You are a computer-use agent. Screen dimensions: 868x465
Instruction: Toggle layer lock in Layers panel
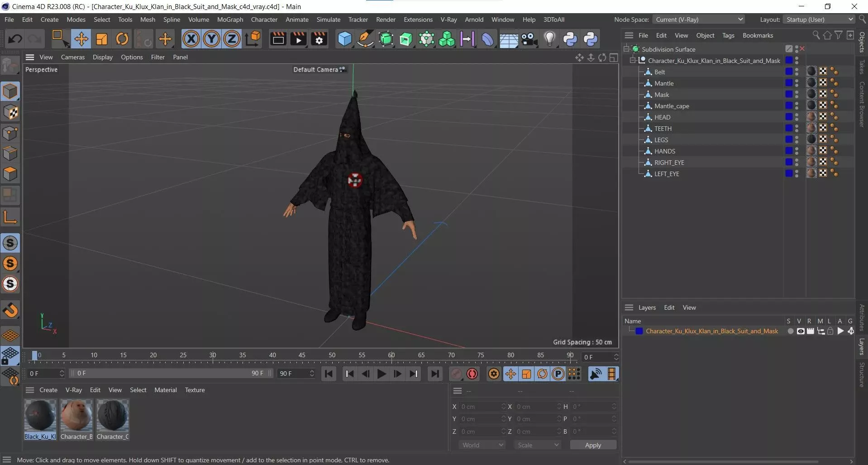tap(830, 331)
